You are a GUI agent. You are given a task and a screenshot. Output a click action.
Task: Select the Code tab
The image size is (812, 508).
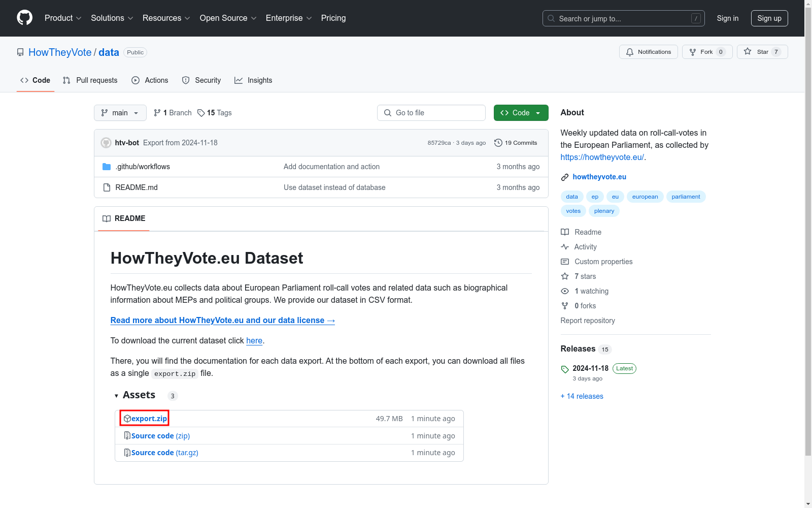click(36, 80)
